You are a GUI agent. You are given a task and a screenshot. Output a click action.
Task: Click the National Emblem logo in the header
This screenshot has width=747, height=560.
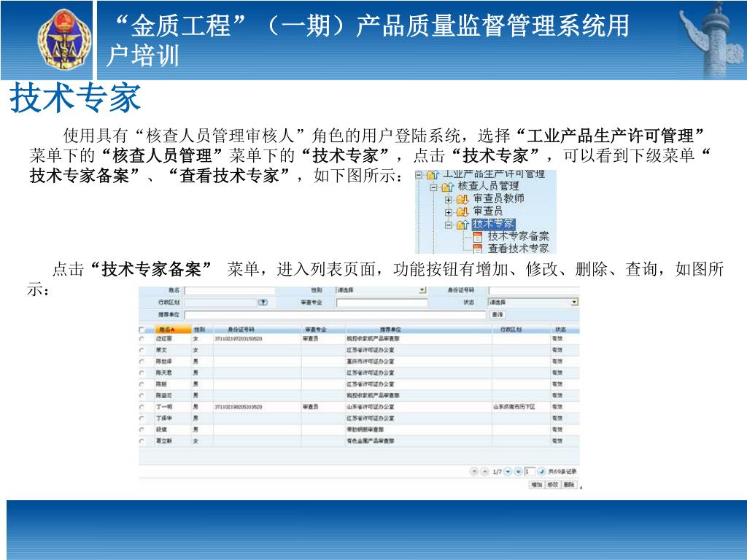[x=64, y=39]
